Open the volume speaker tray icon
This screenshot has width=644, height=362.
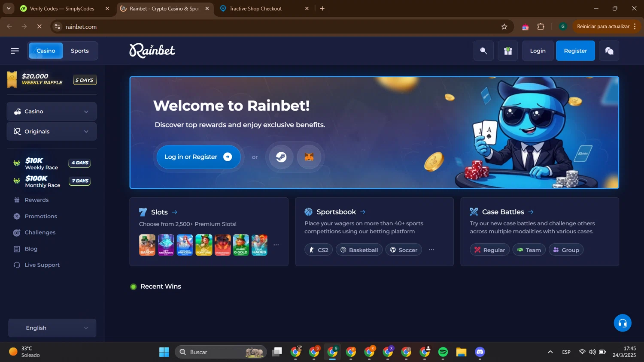tap(592, 352)
